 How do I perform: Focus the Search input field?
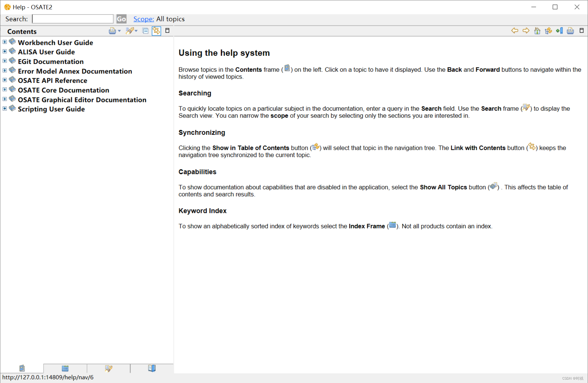tap(73, 19)
